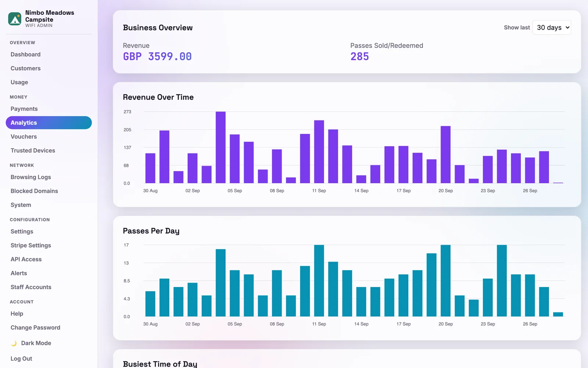Click the Passes Per Day heading
This screenshot has height=368, width=588.
pyautogui.click(x=151, y=231)
